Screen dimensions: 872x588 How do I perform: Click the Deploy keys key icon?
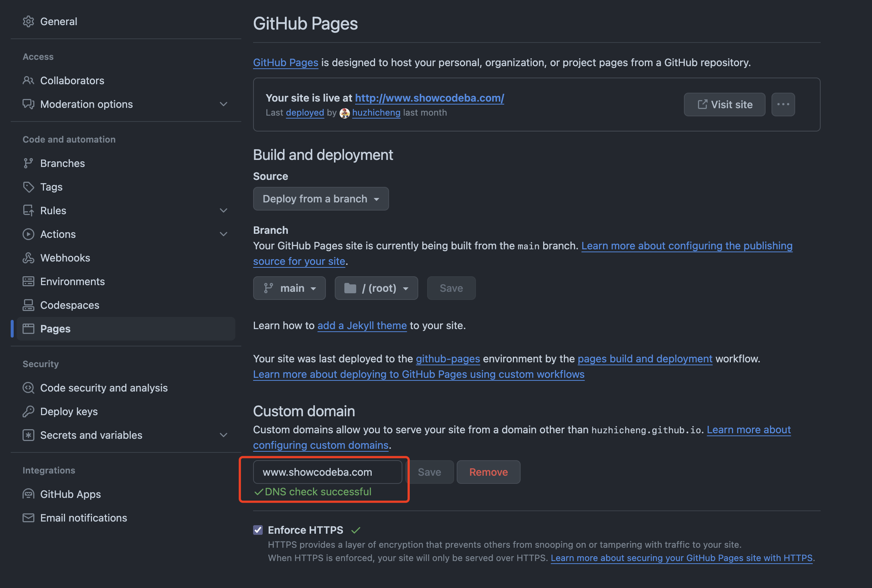(28, 411)
